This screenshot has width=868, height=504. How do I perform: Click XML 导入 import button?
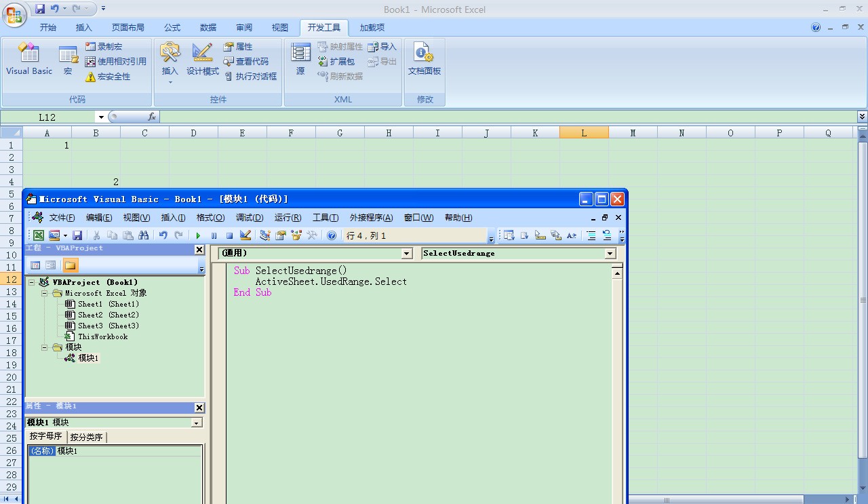382,47
